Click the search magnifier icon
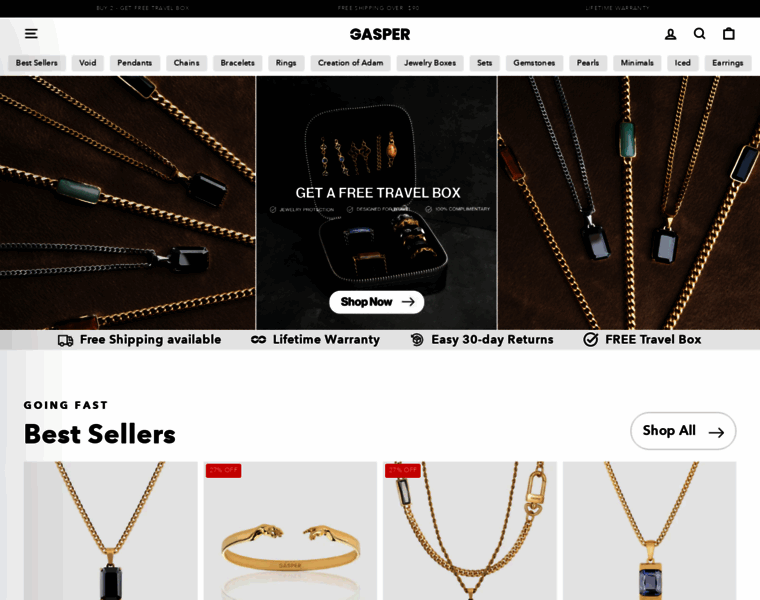This screenshot has height=600, width=760. pos(699,33)
